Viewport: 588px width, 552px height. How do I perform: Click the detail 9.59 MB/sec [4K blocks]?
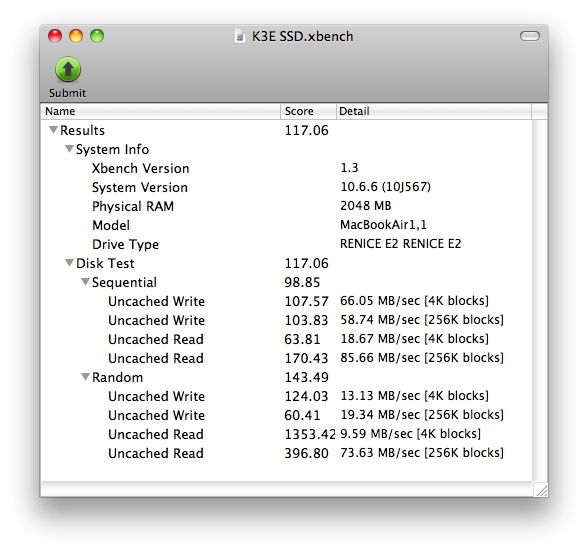click(x=410, y=434)
